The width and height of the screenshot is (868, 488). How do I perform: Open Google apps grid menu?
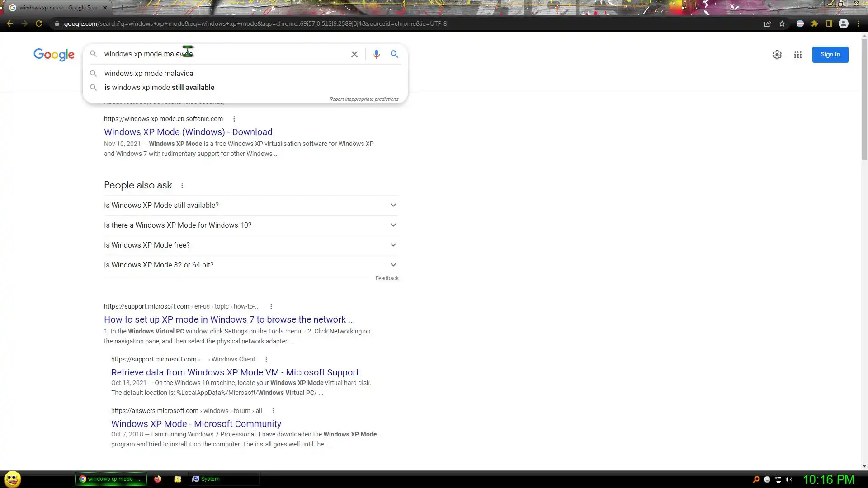pyautogui.click(x=798, y=55)
